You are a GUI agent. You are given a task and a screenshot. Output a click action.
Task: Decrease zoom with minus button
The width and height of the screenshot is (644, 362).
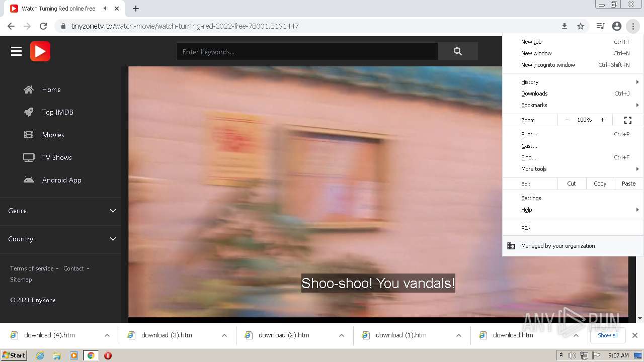point(567,120)
